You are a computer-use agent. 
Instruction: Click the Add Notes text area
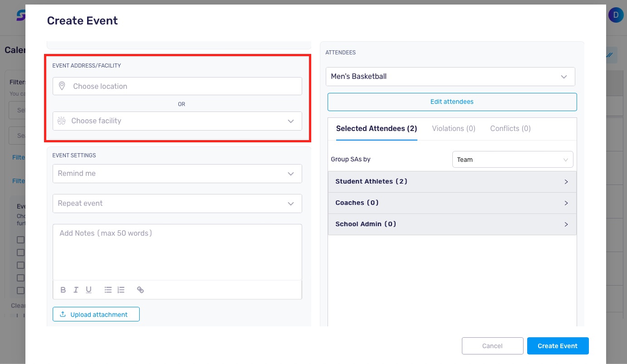click(177, 252)
